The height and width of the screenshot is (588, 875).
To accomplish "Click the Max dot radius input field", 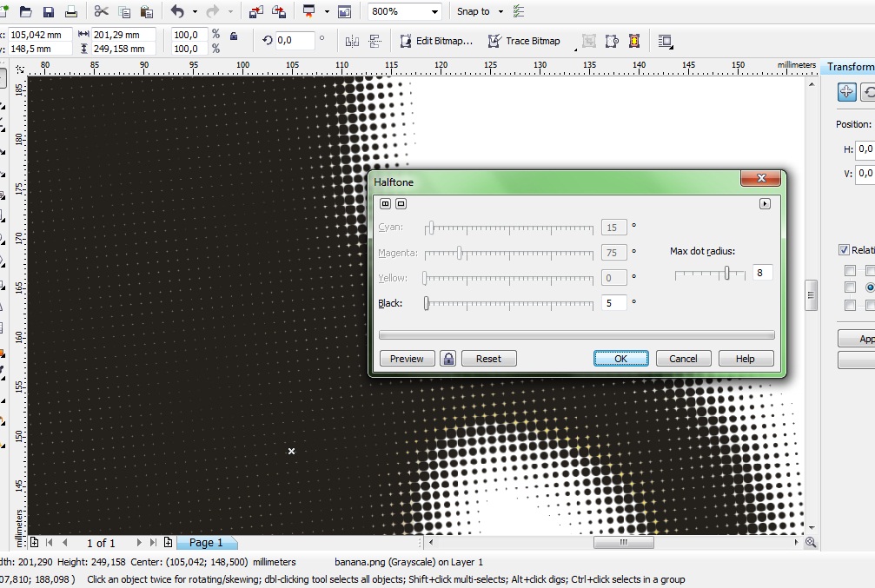I will (762, 272).
